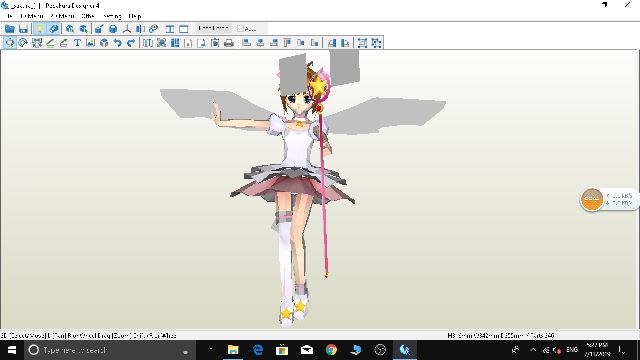The width and height of the screenshot is (640, 360).
Task: Click the 3D cube icon in second toolbar
Action: click(104, 42)
